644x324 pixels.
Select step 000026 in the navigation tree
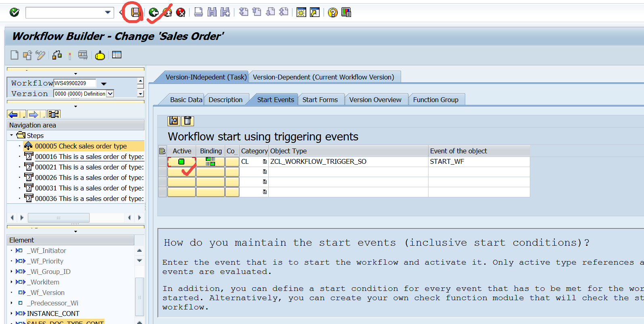coord(89,178)
